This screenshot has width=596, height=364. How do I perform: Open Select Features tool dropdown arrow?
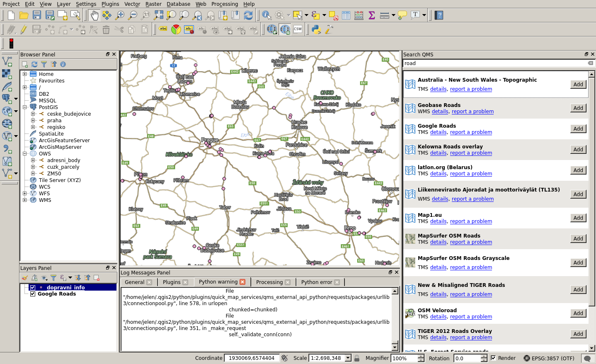tap(306, 15)
